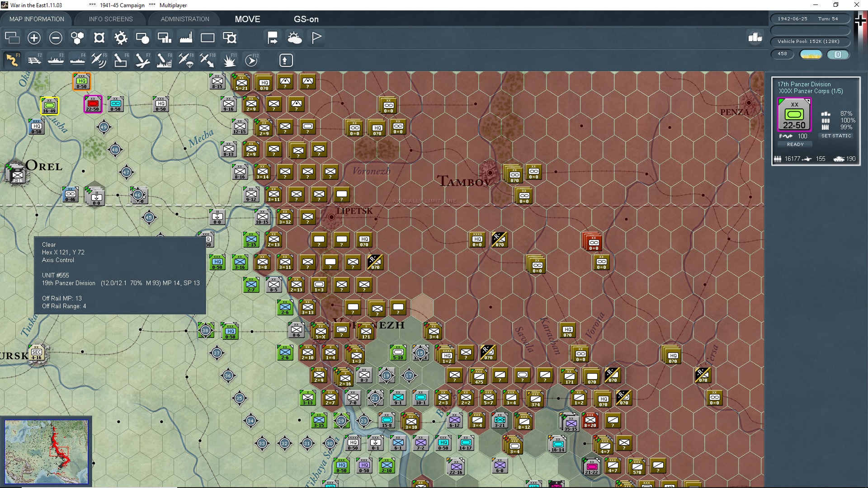Click the light blue 0 indicator
The height and width of the screenshot is (488, 868).
838,54
